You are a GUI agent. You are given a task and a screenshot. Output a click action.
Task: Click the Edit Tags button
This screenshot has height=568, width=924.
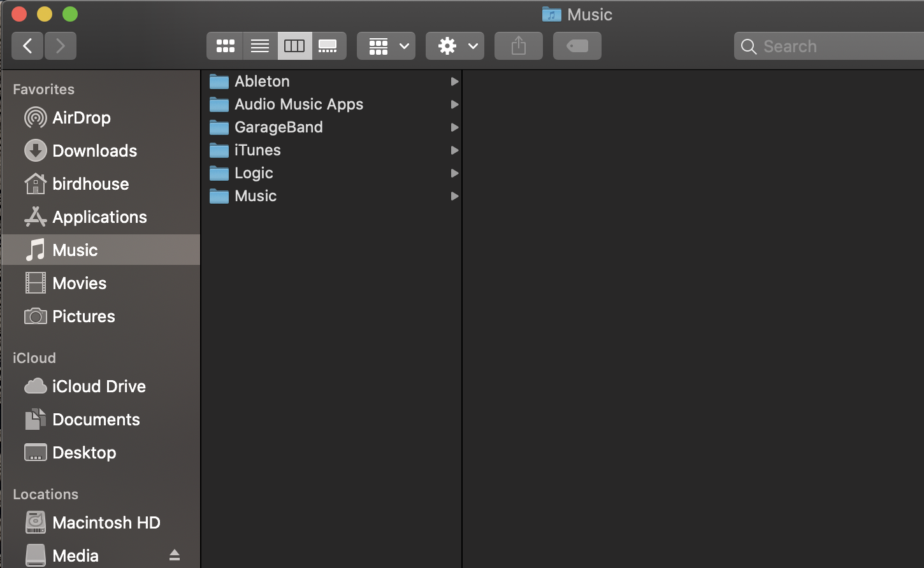(x=577, y=46)
